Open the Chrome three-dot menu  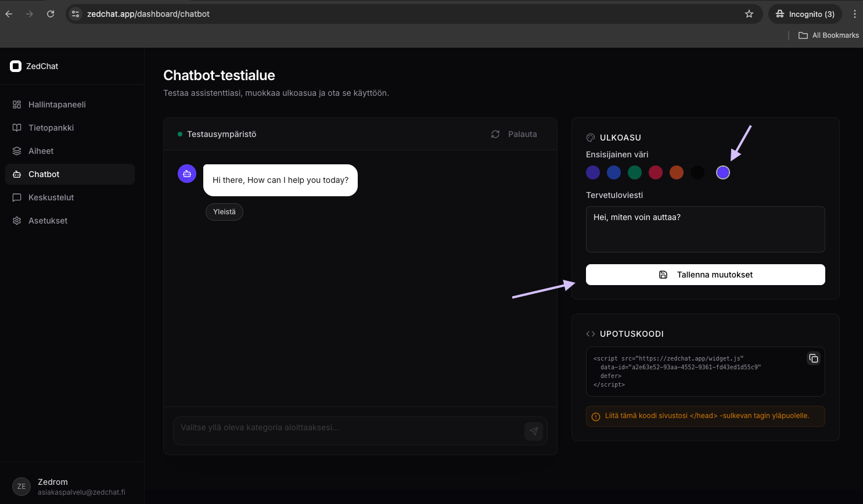tap(854, 14)
